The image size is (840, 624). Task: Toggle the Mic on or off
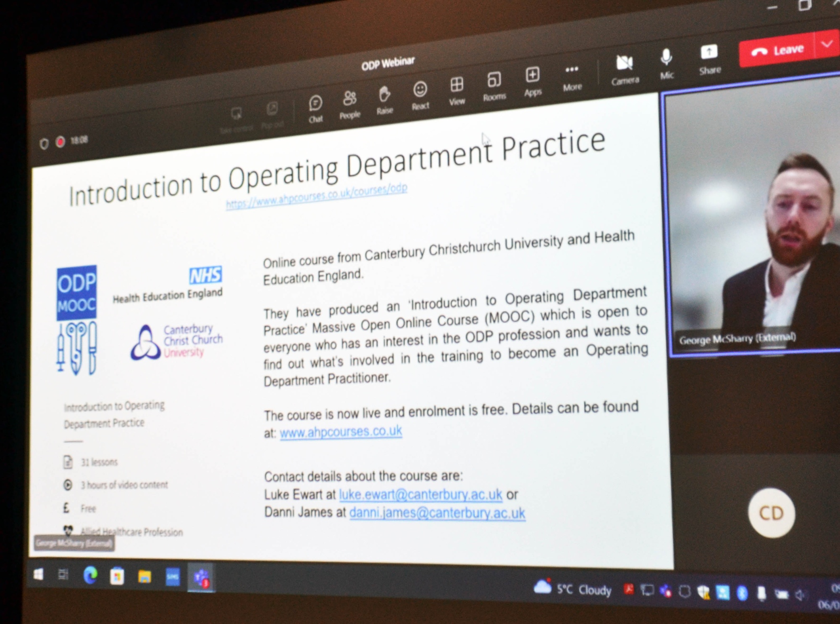click(667, 64)
